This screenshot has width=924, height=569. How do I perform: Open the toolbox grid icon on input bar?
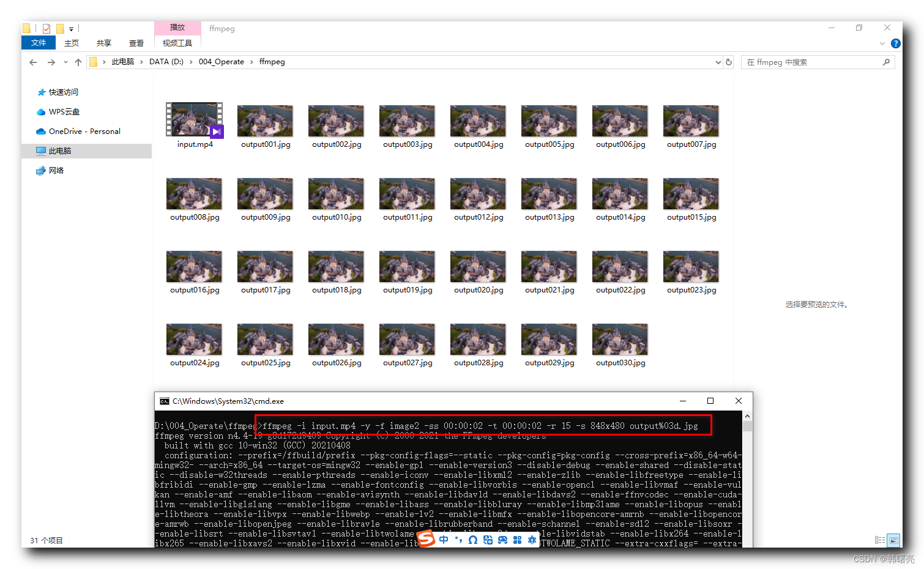(517, 540)
